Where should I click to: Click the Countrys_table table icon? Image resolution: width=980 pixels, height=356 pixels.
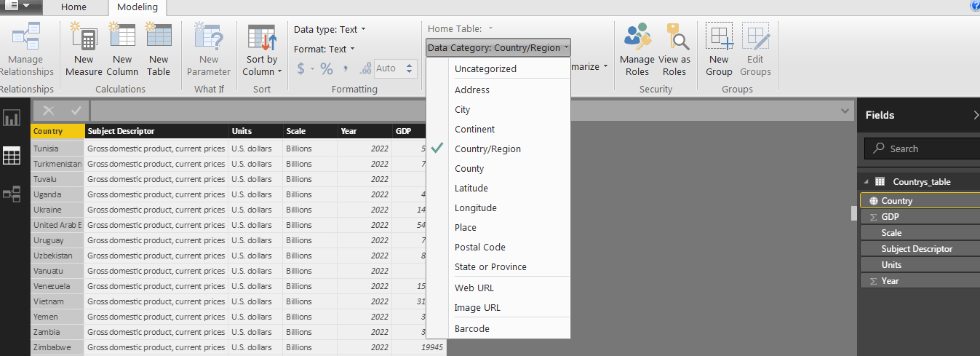(x=880, y=182)
